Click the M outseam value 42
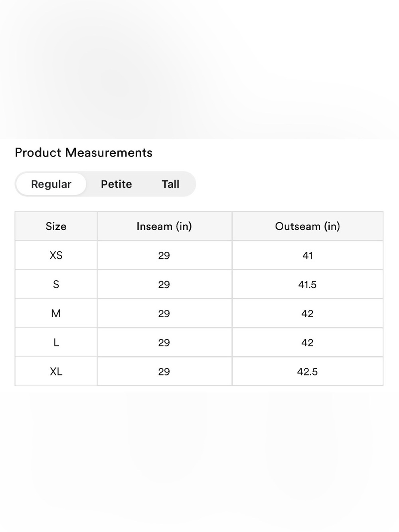The image size is (399, 532). point(308,314)
